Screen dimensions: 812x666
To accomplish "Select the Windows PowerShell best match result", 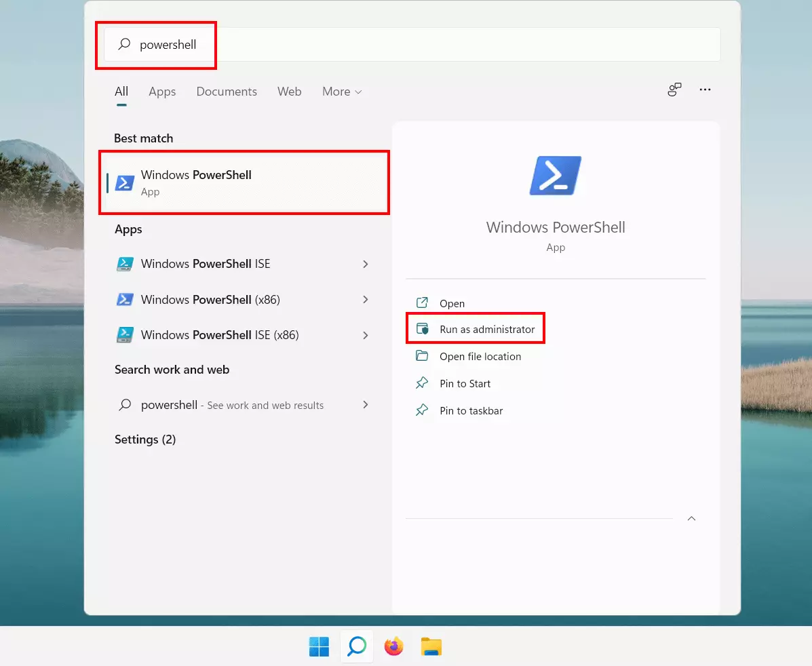I will click(x=244, y=183).
